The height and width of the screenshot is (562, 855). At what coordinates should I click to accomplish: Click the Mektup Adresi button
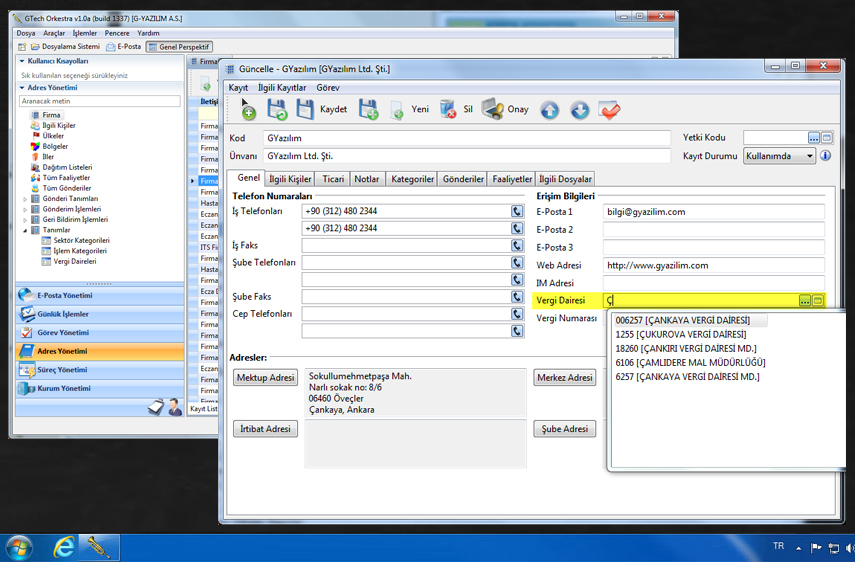pyautogui.click(x=266, y=378)
